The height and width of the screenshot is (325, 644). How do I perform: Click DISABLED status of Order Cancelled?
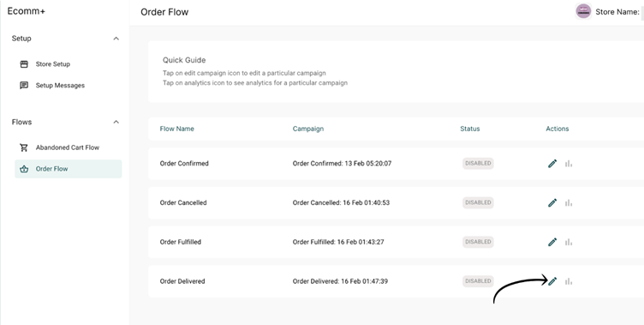(x=478, y=202)
